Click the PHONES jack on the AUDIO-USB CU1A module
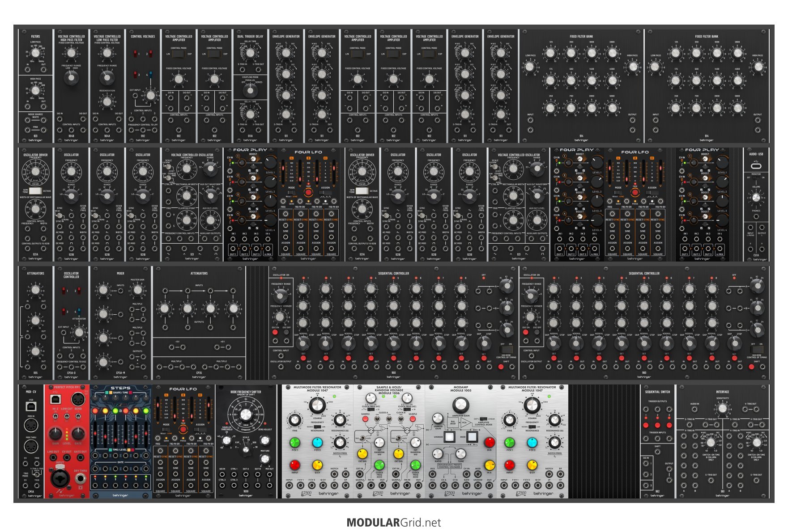Image resolution: width=788 pixels, height=532 pixels. (756, 217)
